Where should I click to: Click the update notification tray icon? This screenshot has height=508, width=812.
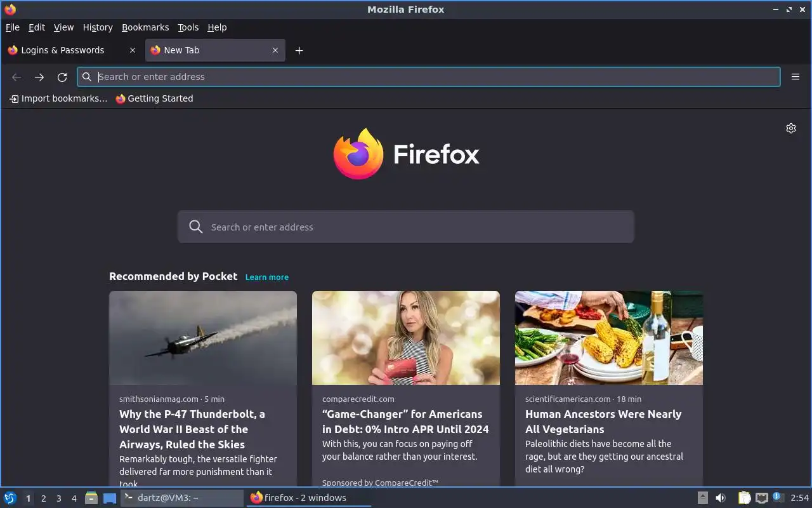tap(778, 497)
